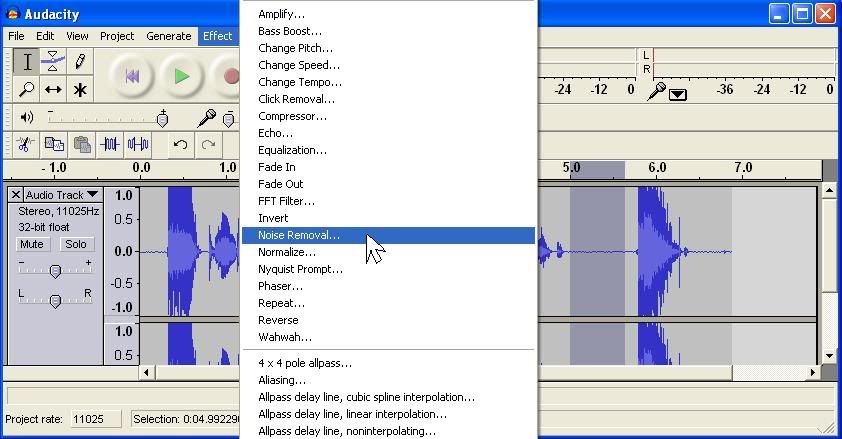Choose Invert effect
Screen dimensions: 842x439
[388, 218]
